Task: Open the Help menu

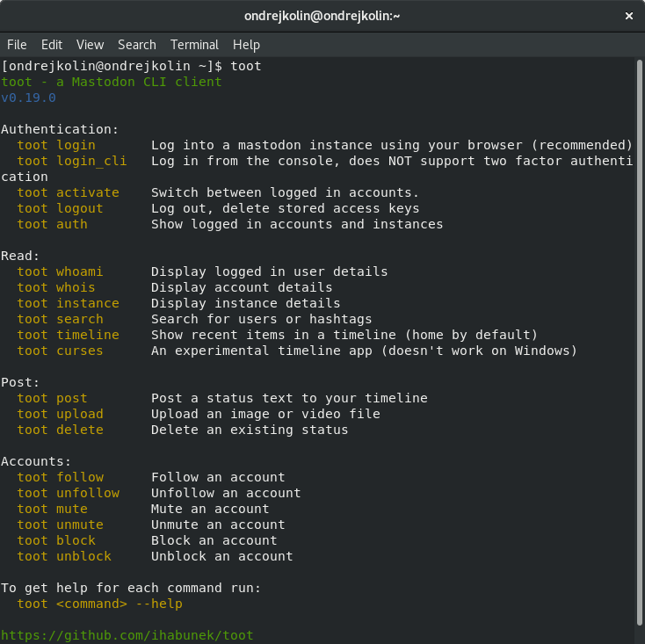Action: point(246,45)
